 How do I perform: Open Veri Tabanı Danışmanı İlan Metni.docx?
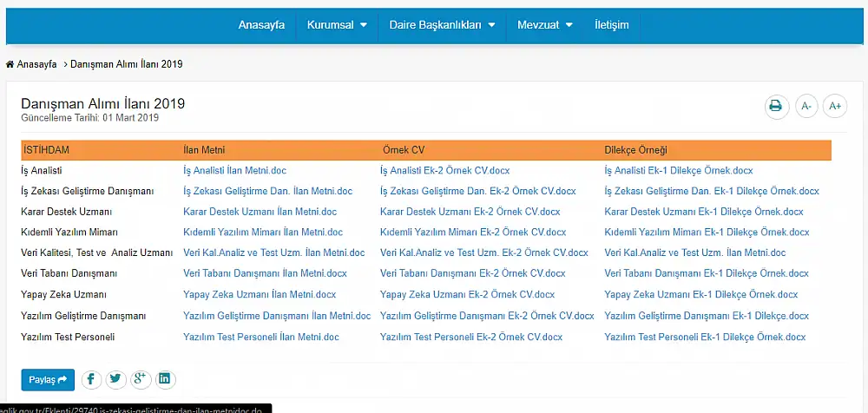pos(265,274)
